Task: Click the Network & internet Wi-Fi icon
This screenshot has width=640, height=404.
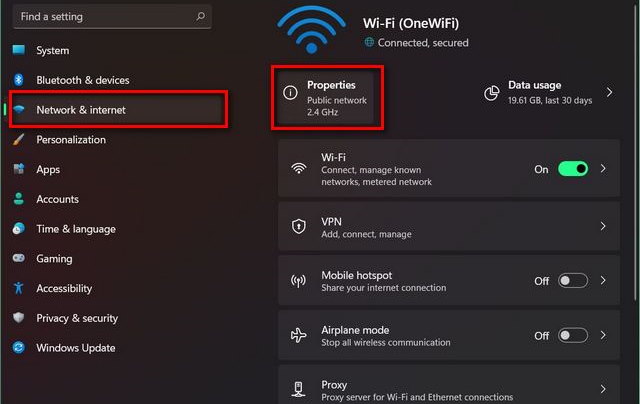Action: coord(18,109)
